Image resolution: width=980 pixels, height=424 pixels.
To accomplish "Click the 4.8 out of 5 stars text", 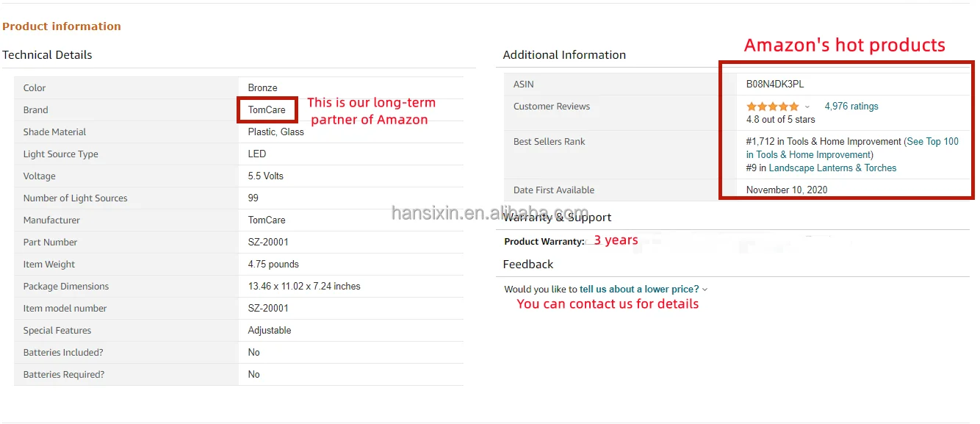I will tap(780, 120).
